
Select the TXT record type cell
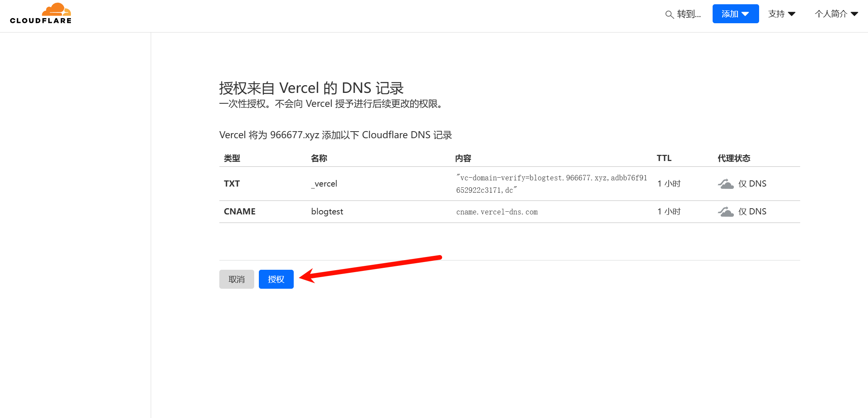coord(232,184)
